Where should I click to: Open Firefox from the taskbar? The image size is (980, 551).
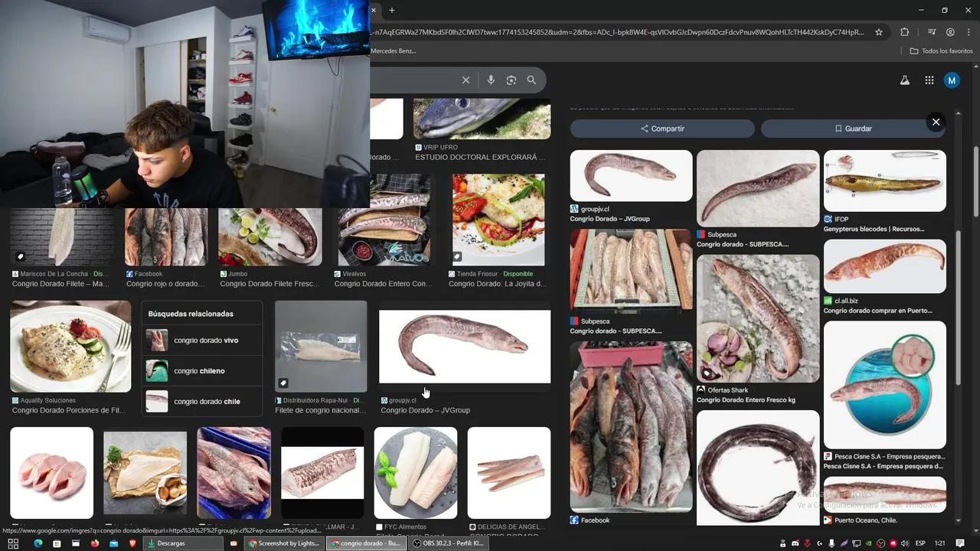tap(95, 543)
